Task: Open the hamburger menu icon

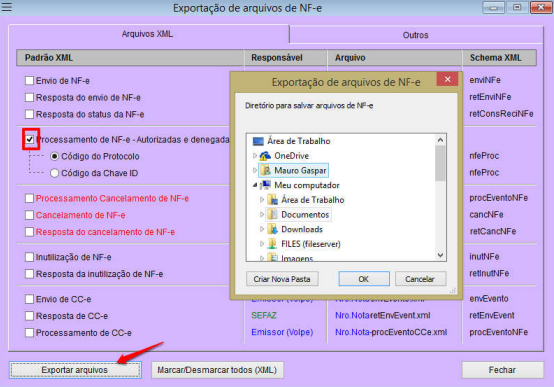Action: click(7, 7)
